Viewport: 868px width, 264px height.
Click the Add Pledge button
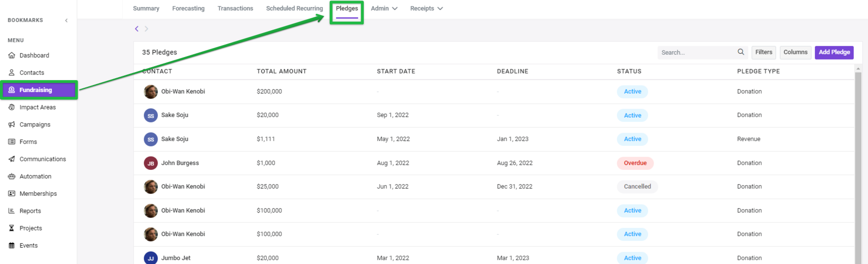point(834,52)
